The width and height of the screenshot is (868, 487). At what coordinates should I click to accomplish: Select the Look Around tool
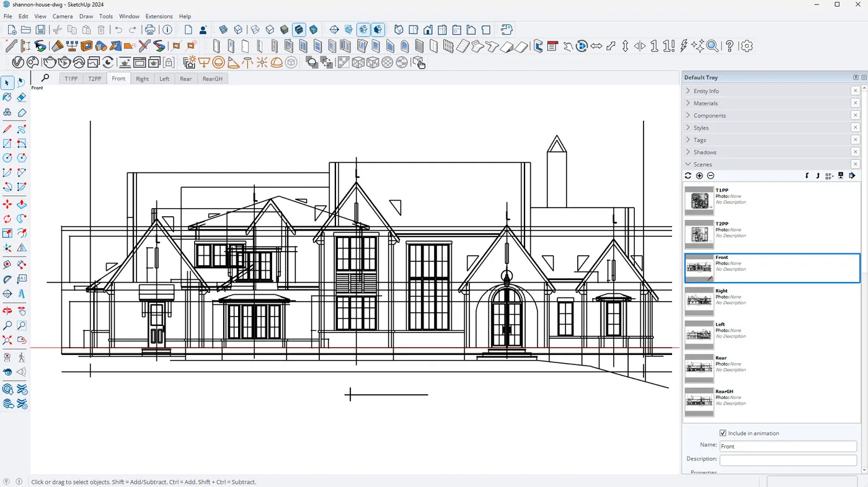pyautogui.click(x=7, y=372)
